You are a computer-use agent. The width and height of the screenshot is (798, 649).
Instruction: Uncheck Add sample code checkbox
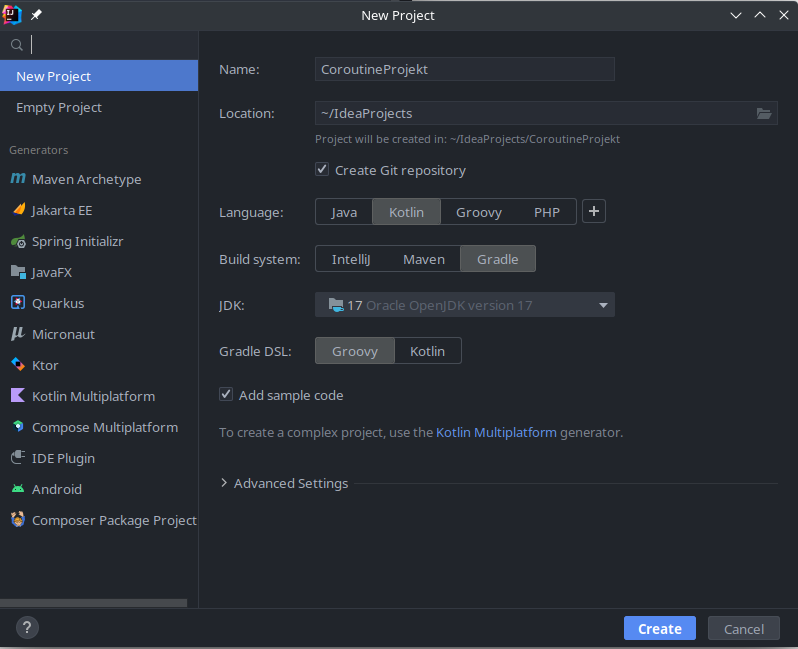tap(226, 395)
